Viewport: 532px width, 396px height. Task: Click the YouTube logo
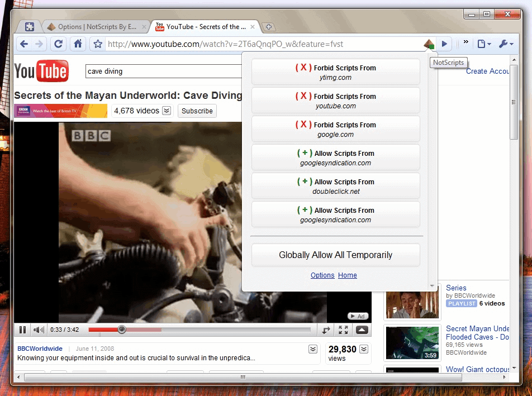click(41, 71)
